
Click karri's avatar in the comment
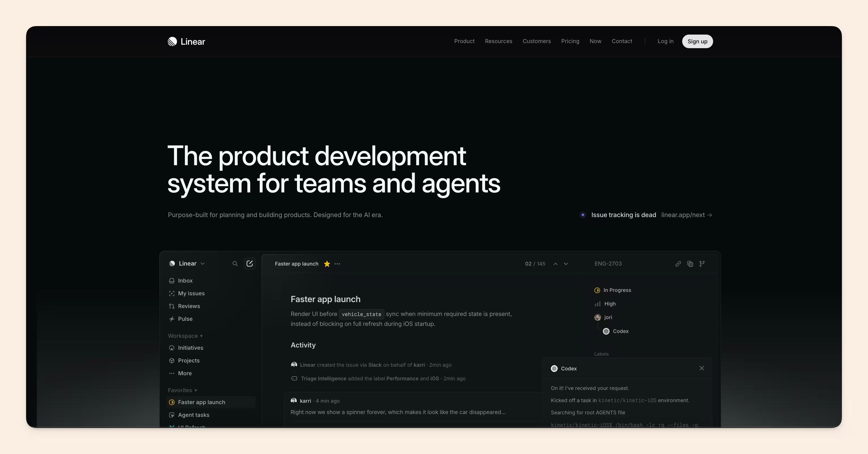pos(294,401)
